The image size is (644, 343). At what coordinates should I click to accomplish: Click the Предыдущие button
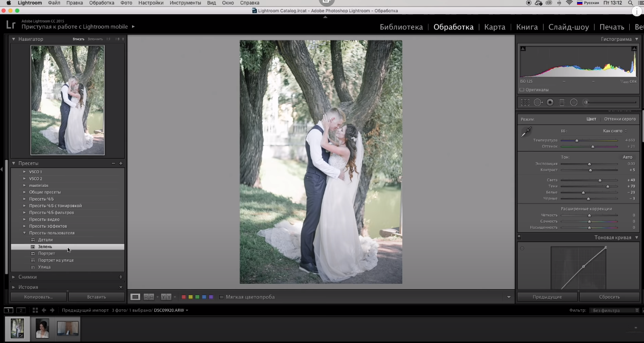[547, 297]
